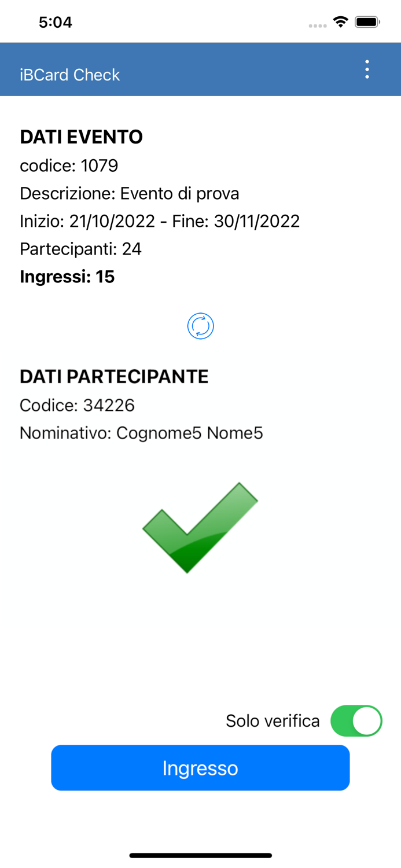The height and width of the screenshot is (868, 401).
Task: Tap the Ingressi: 15 counter
Action: coord(67,277)
